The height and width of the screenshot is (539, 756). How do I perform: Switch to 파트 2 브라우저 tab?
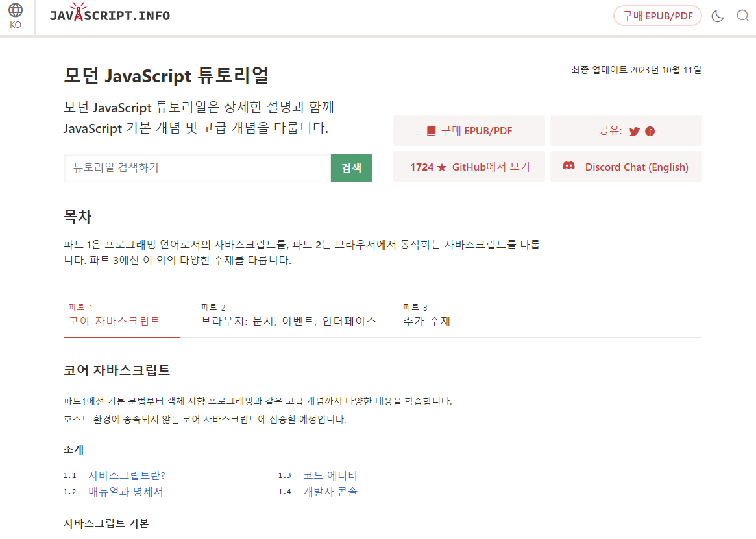click(x=288, y=315)
